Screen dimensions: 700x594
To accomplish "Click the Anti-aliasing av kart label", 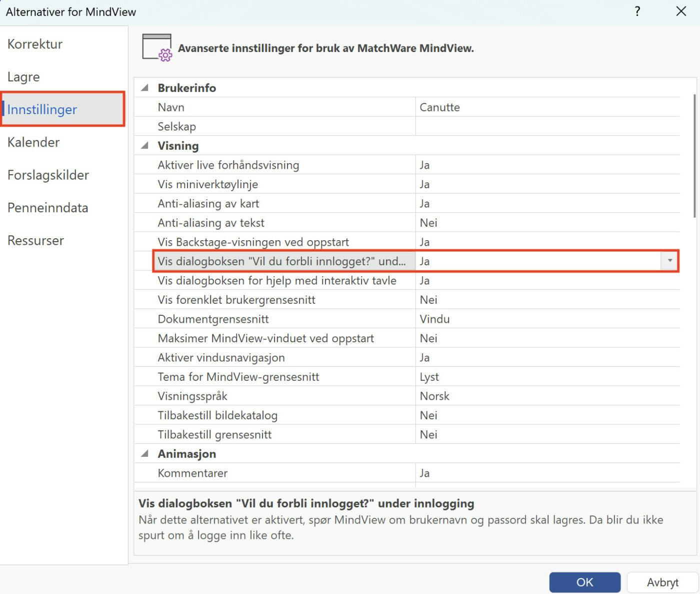I will [x=208, y=203].
